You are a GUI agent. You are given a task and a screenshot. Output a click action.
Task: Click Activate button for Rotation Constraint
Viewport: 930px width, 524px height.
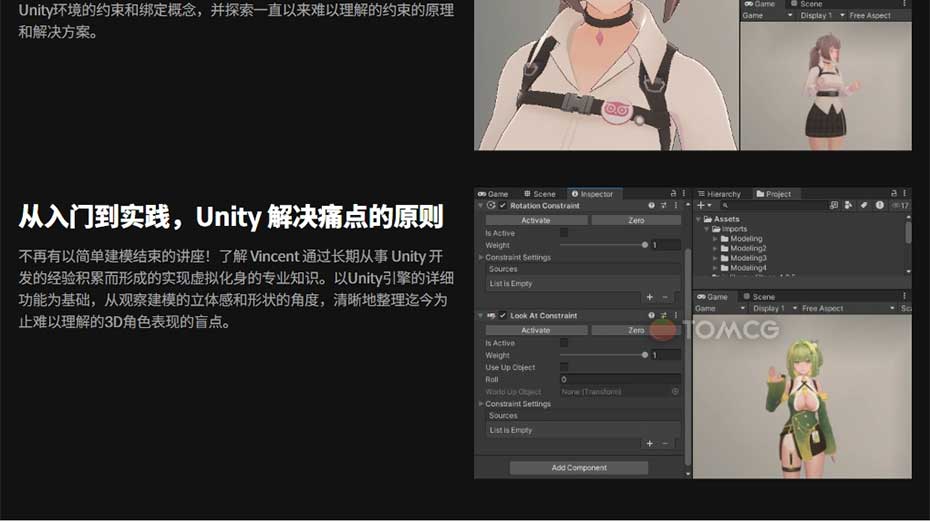pyautogui.click(x=536, y=220)
